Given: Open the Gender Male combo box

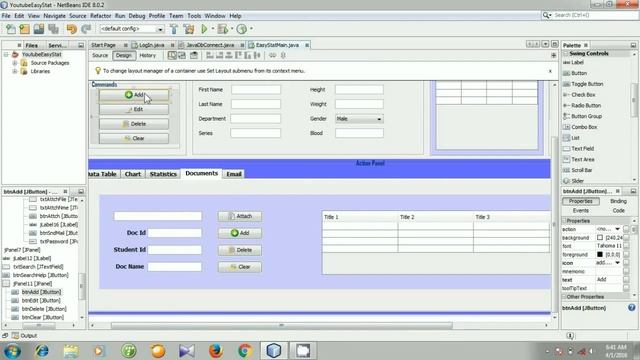Looking at the screenshot, I should (x=359, y=119).
